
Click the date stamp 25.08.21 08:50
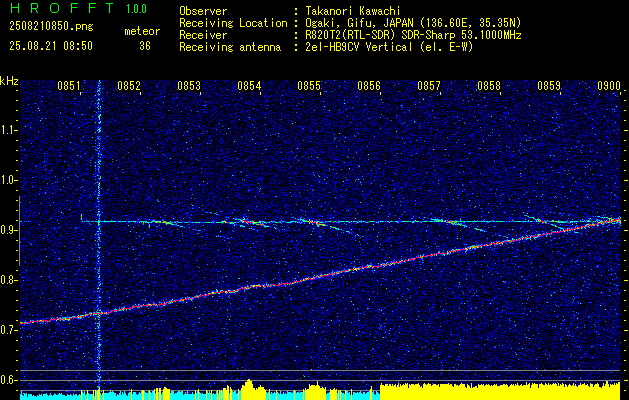[51, 46]
